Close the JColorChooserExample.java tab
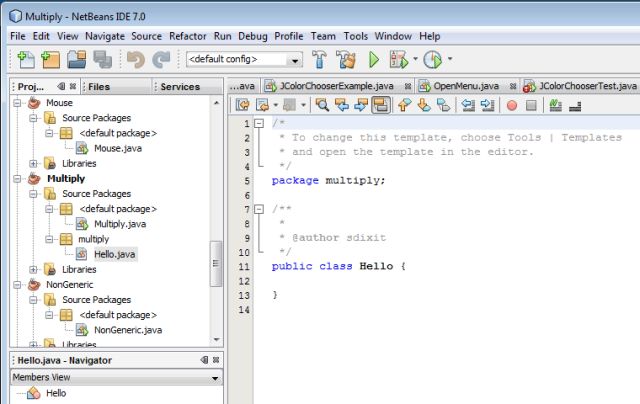The height and width of the screenshot is (404, 640). tap(407, 87)
